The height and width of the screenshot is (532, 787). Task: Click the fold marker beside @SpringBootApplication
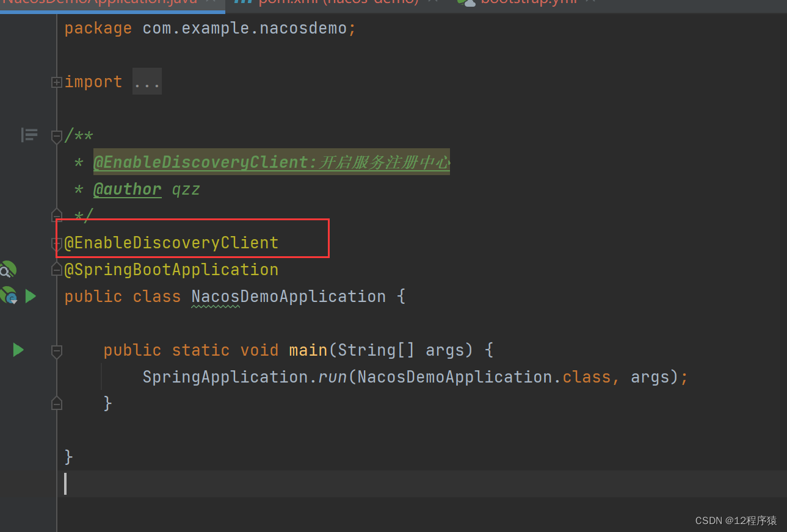coord(56,269)
